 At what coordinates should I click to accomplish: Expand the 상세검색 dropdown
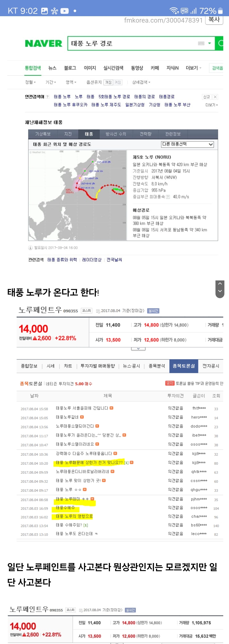[x=141, y=82]
